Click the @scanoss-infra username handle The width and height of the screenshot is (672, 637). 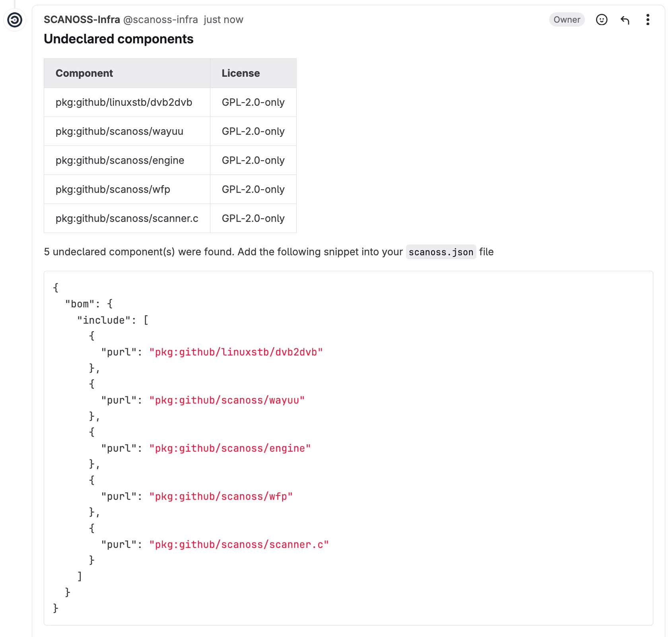coord(161,19)
